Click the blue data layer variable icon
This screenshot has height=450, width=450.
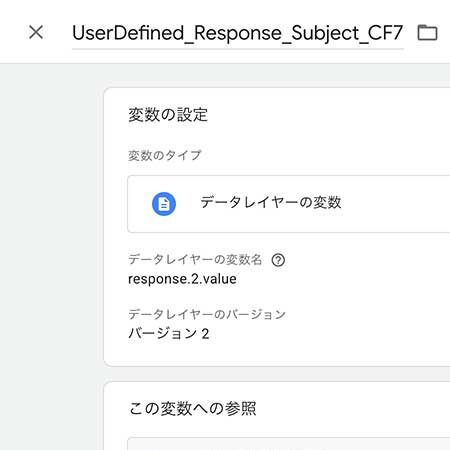(x=164, y=204)
